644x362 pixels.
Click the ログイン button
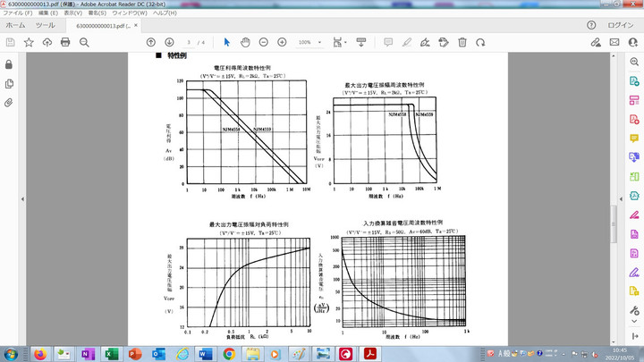620,26
